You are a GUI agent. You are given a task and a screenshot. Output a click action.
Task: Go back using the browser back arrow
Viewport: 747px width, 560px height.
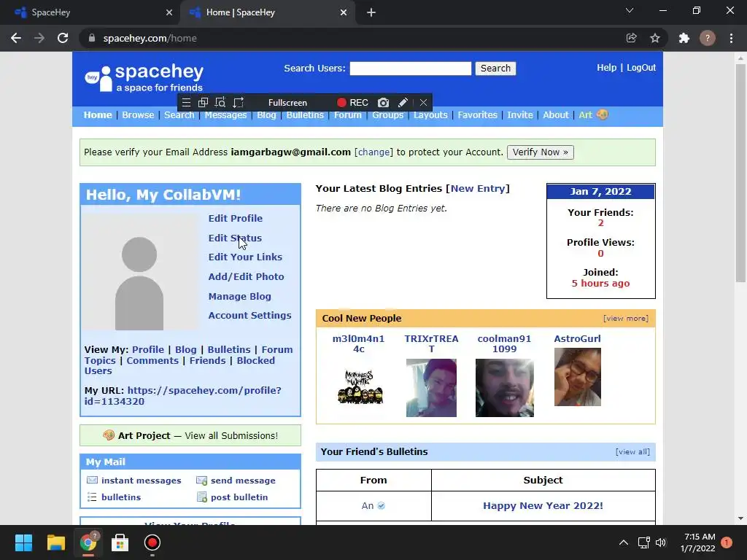coord(16,38)
